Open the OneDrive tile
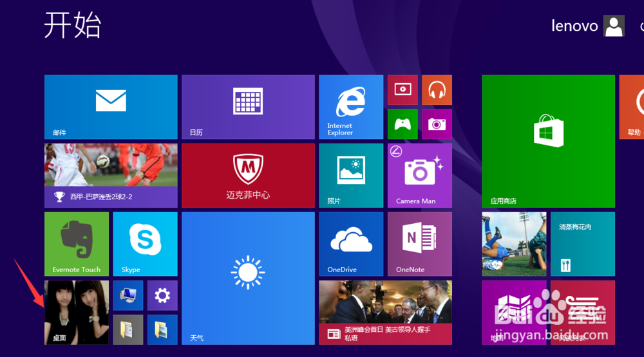The height and width of the screenshot is (357, 644). [x=351, y=244]
